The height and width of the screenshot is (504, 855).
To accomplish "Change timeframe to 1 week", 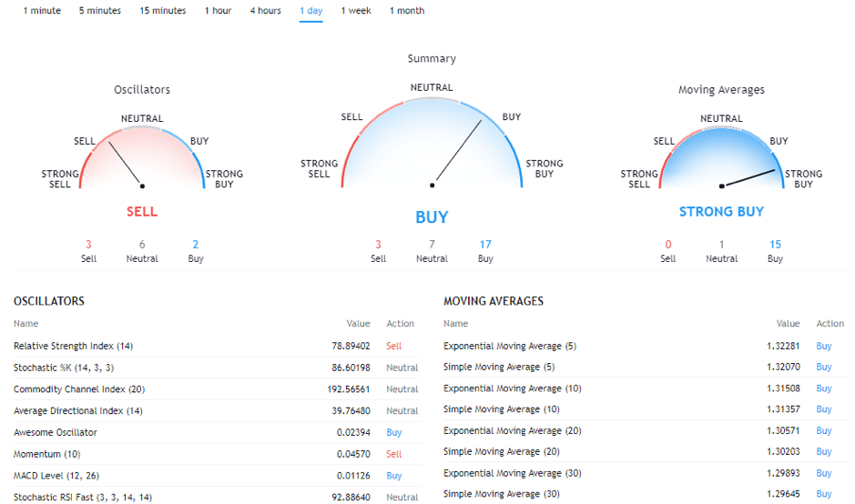I will click(x=356, y=11).
